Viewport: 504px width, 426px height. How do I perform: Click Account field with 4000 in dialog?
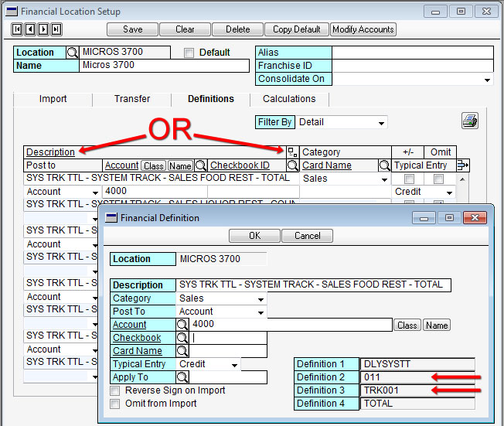[x=291, y=325]
